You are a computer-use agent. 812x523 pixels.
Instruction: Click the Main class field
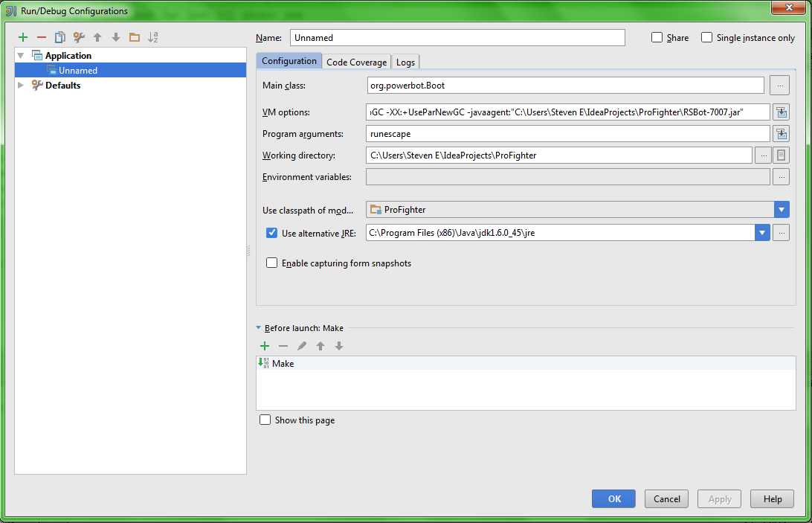[x=565, y=86]
